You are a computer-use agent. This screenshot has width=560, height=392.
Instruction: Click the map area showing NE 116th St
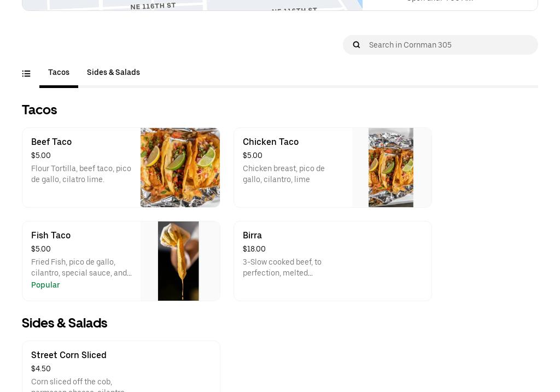pos(191,5)
